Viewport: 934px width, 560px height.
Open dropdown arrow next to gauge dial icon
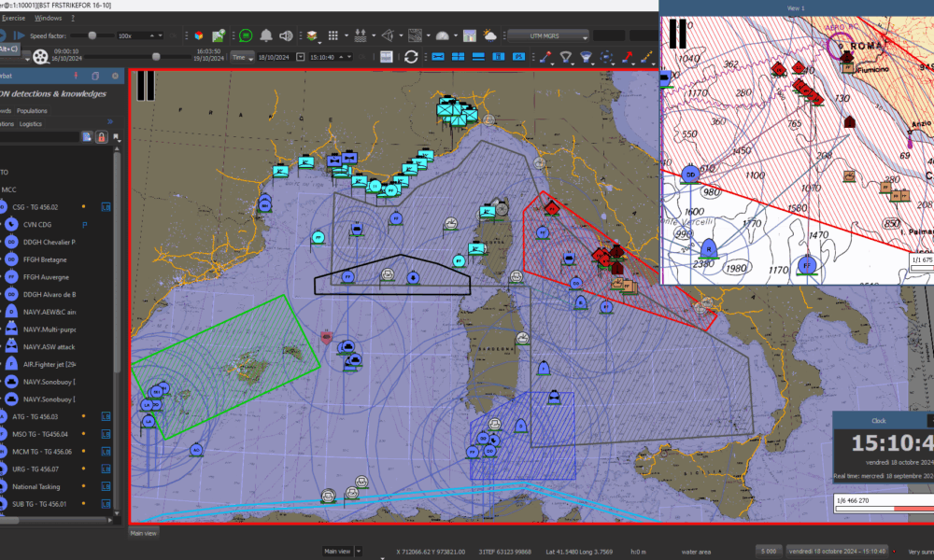455,35
